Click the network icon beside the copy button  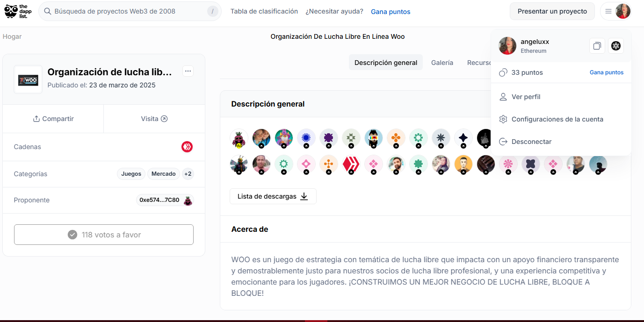tap(616, 46)
